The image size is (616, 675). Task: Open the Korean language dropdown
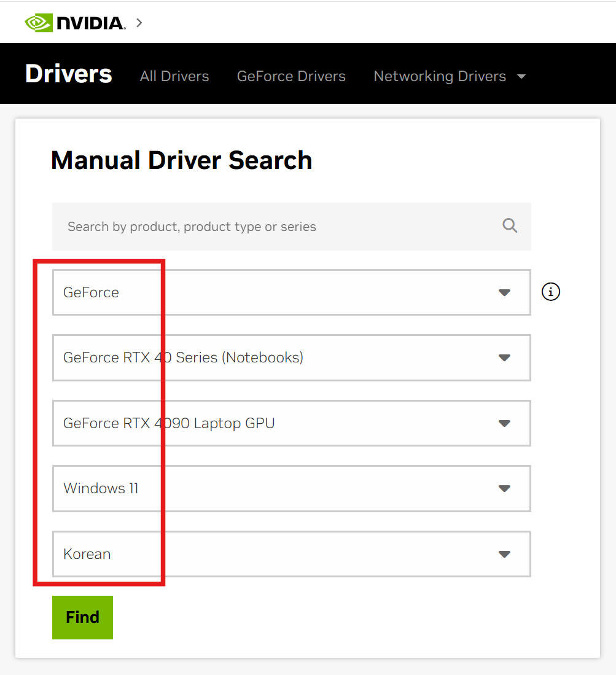point(292,554)
